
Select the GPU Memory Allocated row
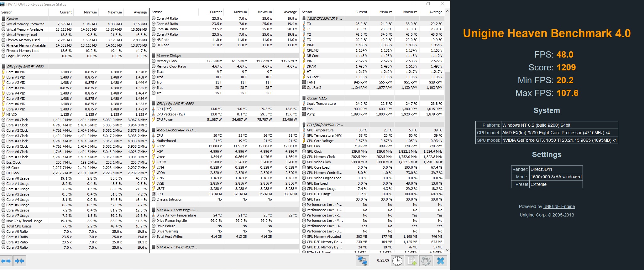(x=372, y=237)
